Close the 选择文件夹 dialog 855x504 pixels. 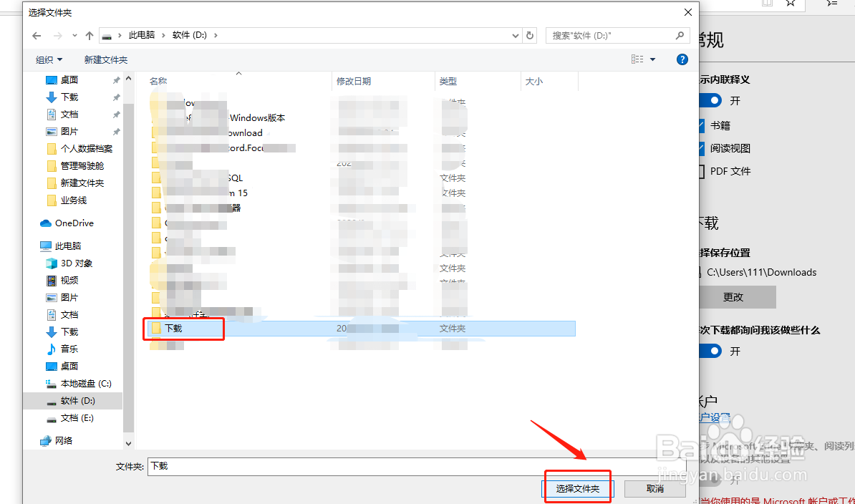pos(688,12)
